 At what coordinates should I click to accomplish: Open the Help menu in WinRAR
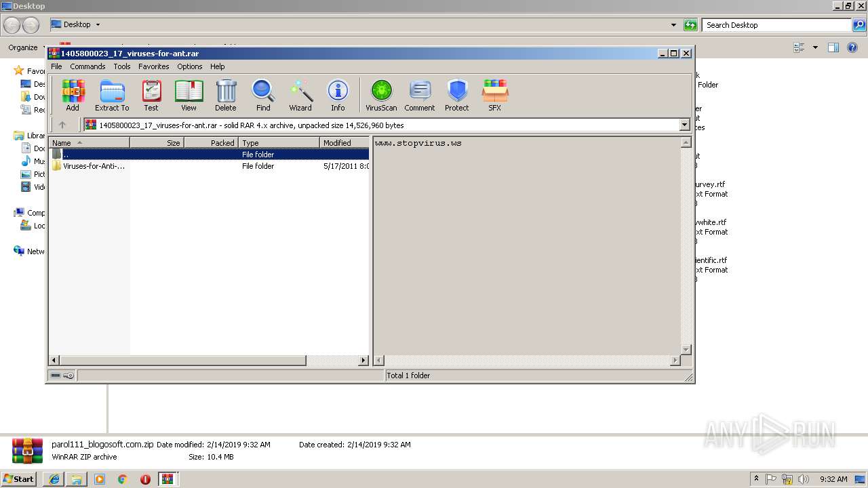pos(218,66)
